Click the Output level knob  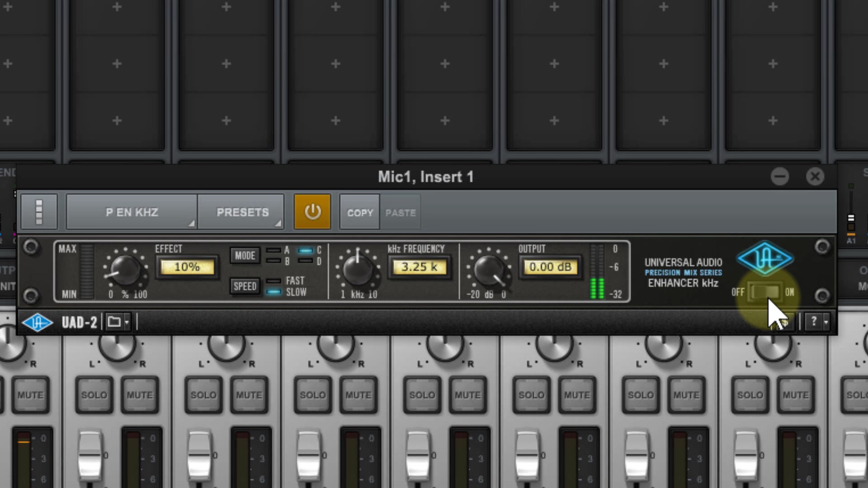click(x=488, y=269)
